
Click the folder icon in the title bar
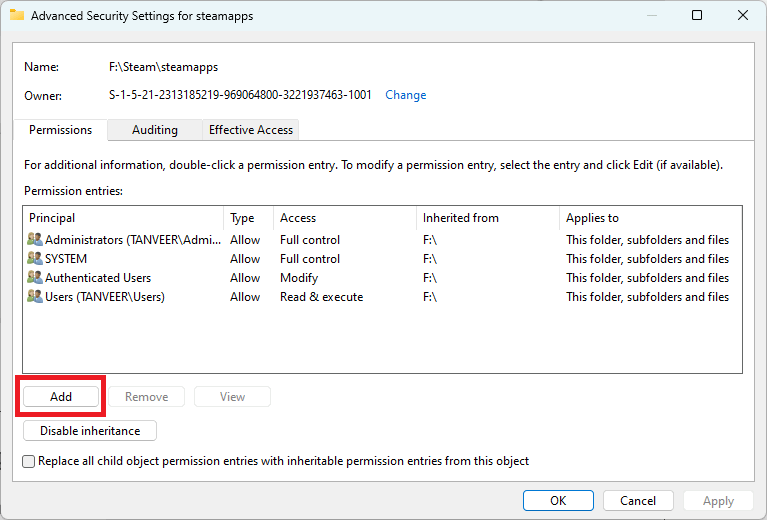(x=17, y=15)
